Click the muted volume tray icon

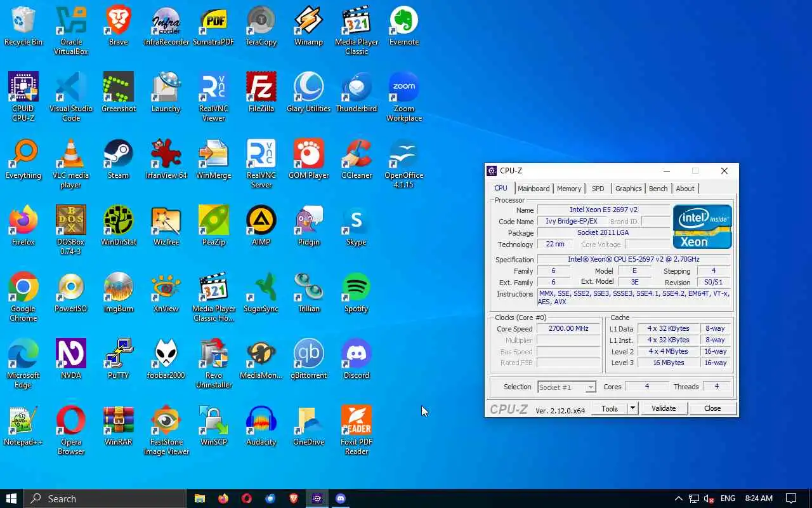coord(710,498)
